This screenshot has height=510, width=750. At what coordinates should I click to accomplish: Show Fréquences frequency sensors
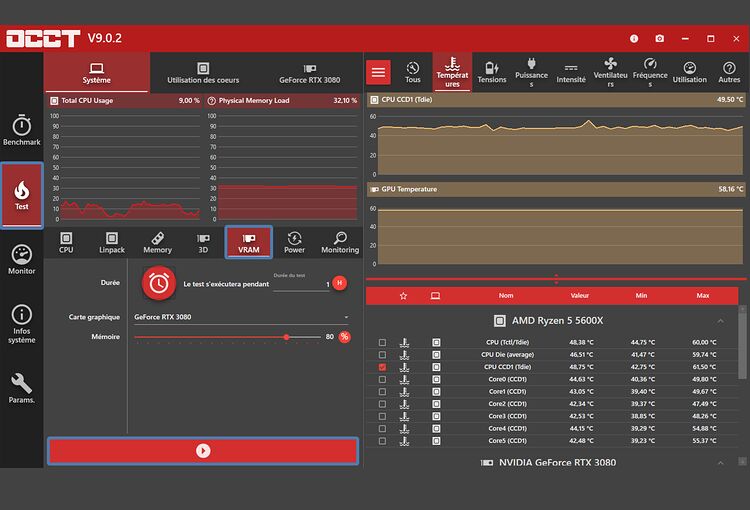pos(650,72)
